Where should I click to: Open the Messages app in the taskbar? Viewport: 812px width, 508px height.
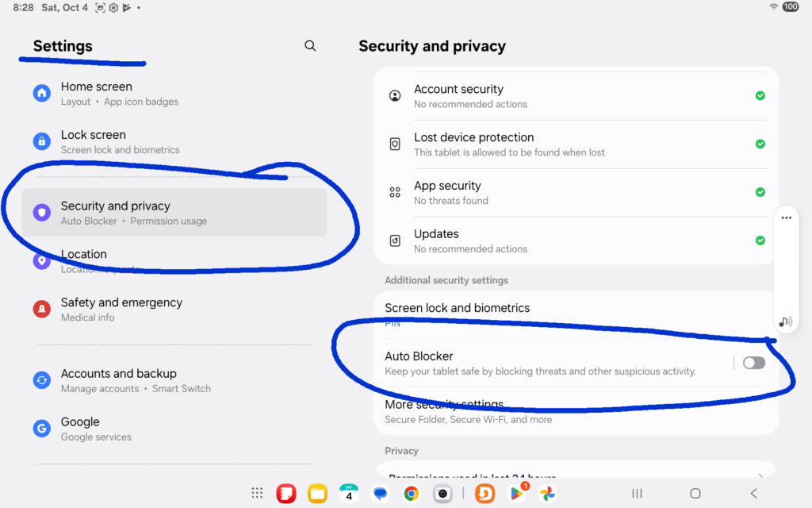[x=381, y=494]
